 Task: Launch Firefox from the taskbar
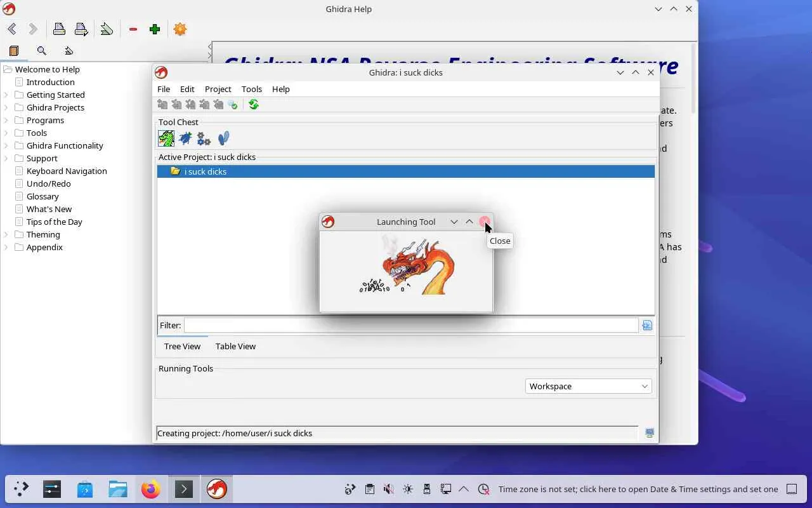pos(151,489)
